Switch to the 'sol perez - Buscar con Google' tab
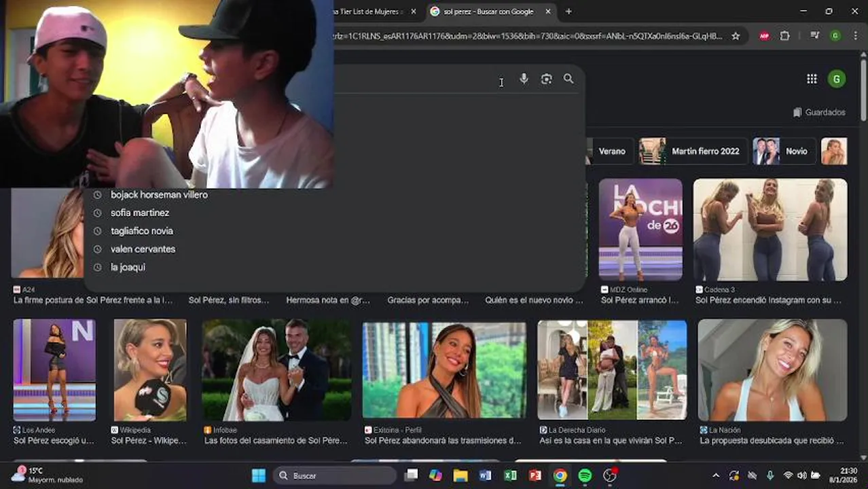The width and height of the screenshot is (868, 489). (x=489, y=12)
